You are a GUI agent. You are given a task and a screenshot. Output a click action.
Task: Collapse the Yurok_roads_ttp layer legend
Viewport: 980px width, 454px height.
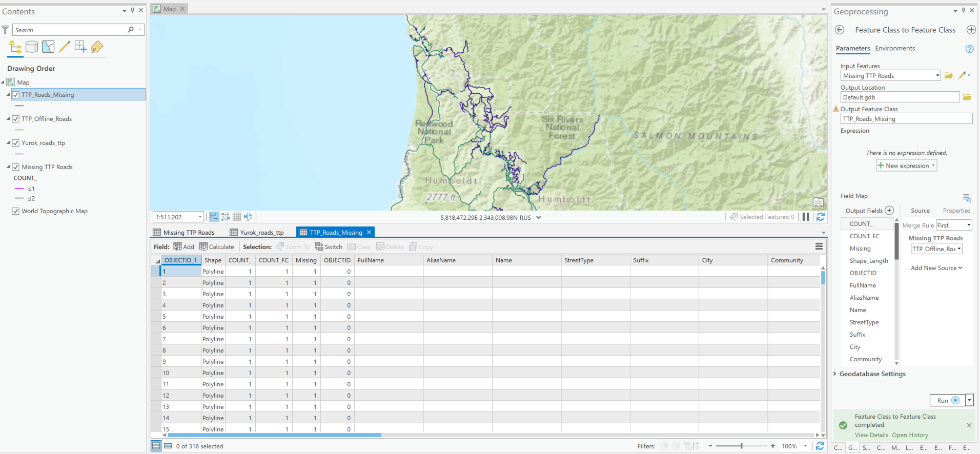tap(8, 143)
